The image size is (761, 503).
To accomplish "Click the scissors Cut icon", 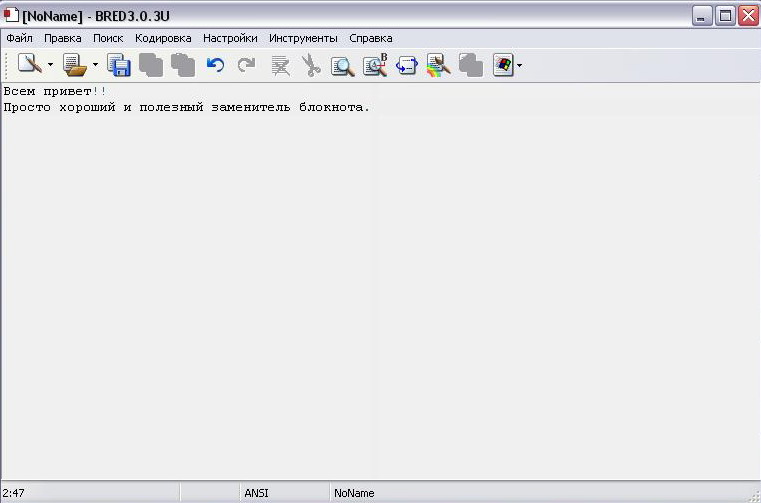I will coord(311,66).
